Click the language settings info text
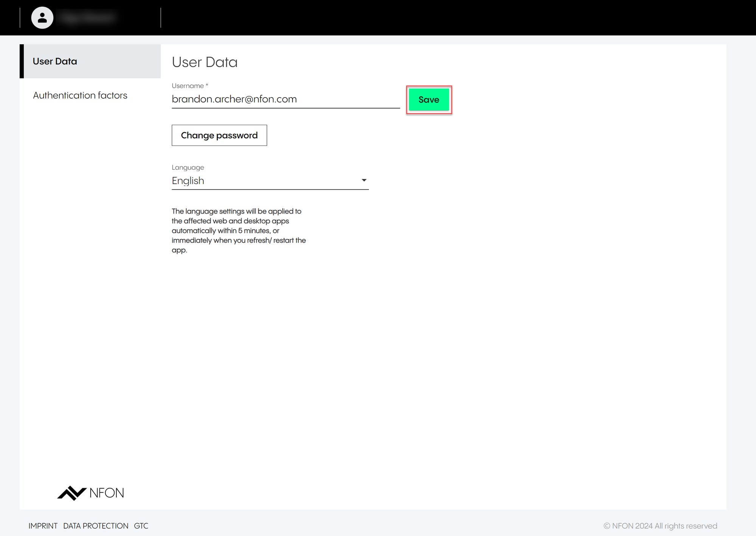The width and height of the screenshot is (756, 536). point(238,231)
